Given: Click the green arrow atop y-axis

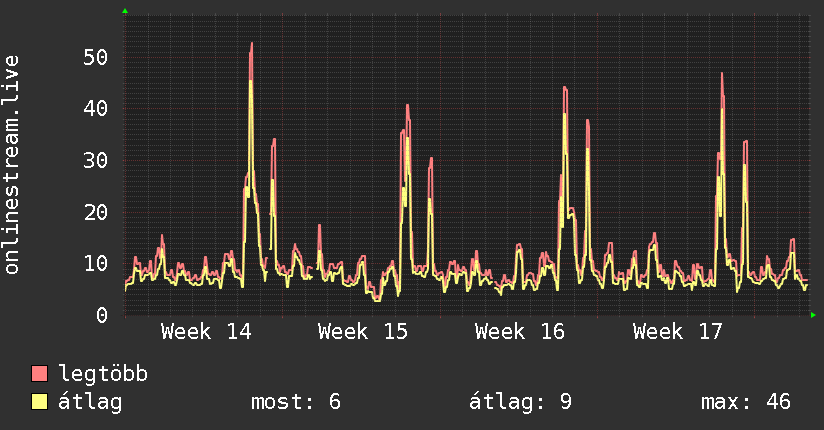Looking at the screenshot, I should [x=125, y=11].
